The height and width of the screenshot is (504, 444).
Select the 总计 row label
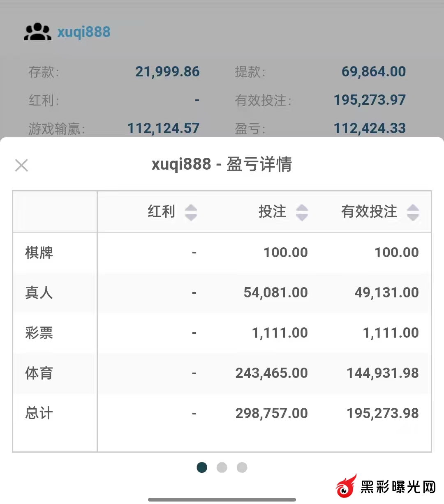(x=39, y=413)
